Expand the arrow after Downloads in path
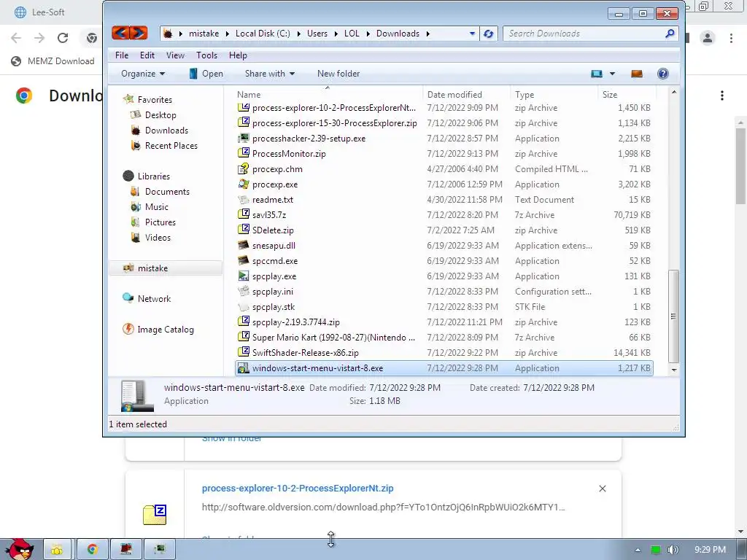Image resolution: width=747 pixels, height=560 pixels. pos(427,34)
